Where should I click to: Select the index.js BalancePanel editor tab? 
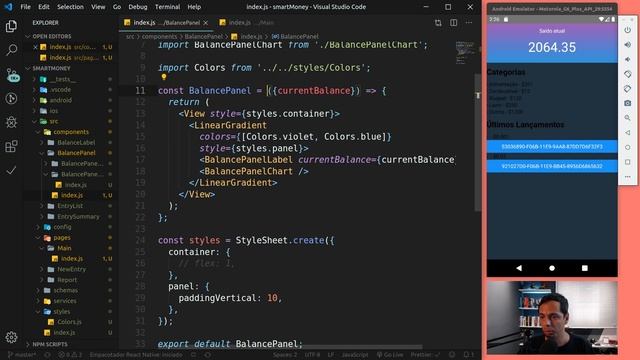coord(166,23)
